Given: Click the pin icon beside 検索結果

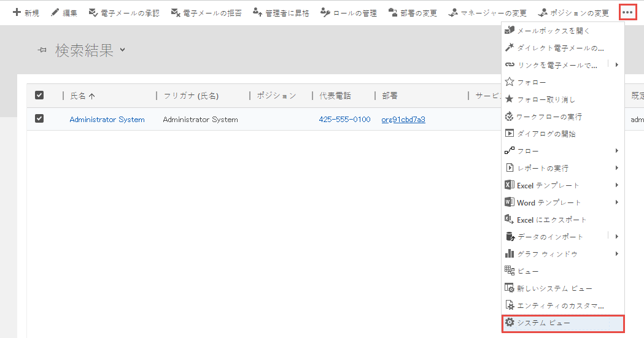Looking at the screenshot, I should pyautogui.click(x=42, y=50).
